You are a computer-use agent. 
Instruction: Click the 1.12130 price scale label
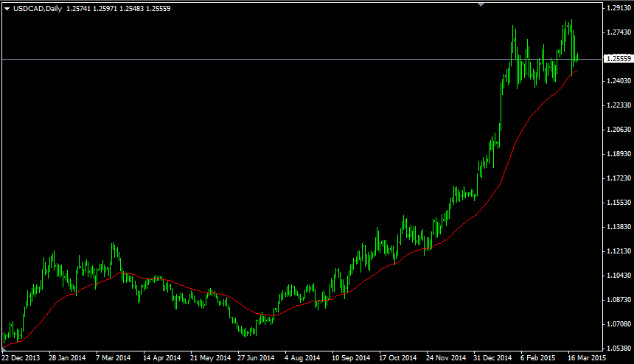pos(619,251)
